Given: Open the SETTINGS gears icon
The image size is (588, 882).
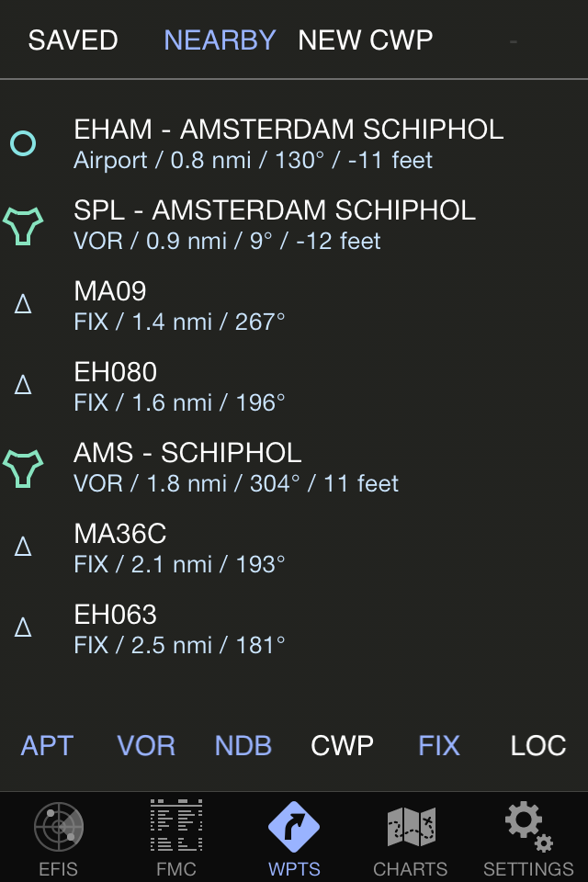Looking at the screenshot, I should tap(528, 826).
